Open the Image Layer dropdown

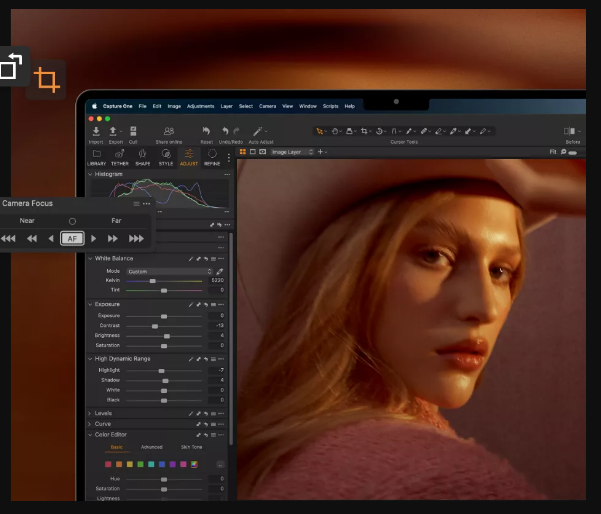click(x=292, y=152)
